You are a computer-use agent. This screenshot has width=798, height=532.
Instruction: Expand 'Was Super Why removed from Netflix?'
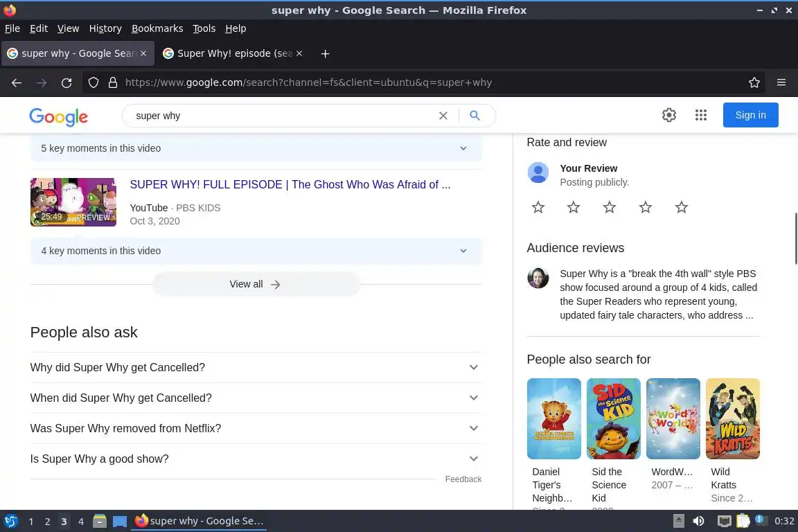click(x=256, y=429)
